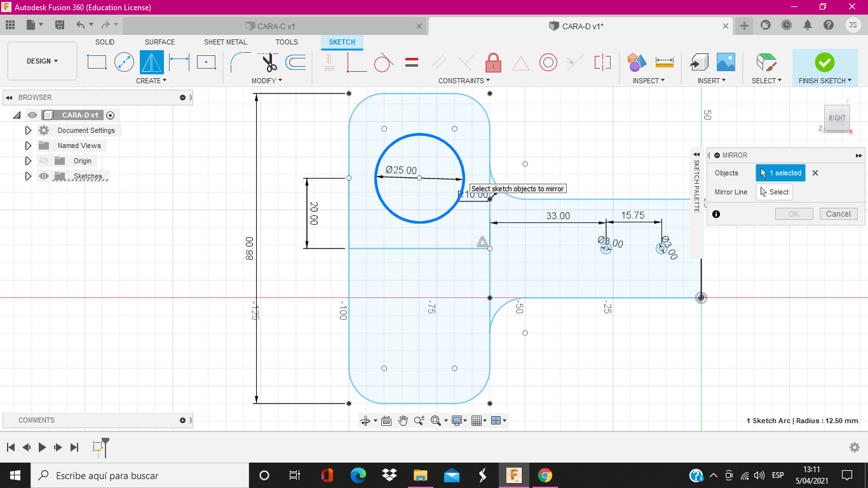Viewport: 868px width, 488px height.
Task: Switch to the CARA-C v1 document tab
Action: 275,26
